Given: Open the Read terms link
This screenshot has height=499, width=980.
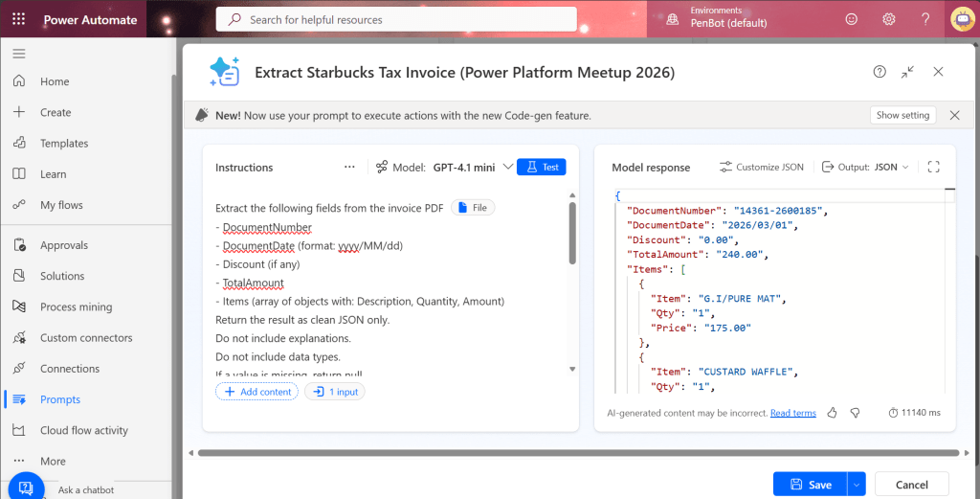Looking at the screenshot, I should pos(792,413).
